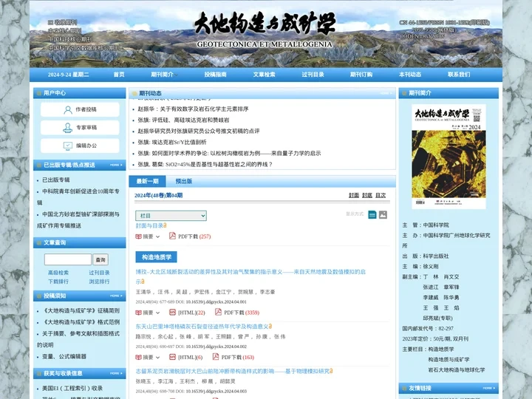
Task: Open 文章检索 in navigation bar
Action: [264, 75]
